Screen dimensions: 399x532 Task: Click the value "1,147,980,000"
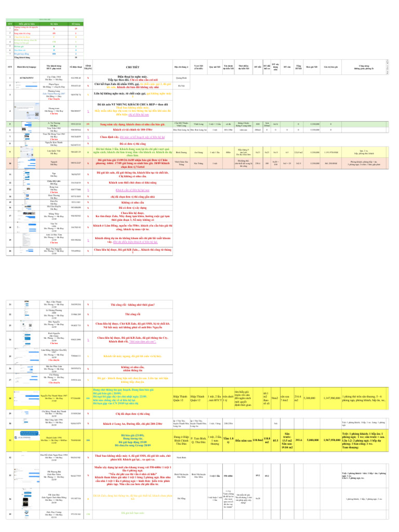coord(332,398)
